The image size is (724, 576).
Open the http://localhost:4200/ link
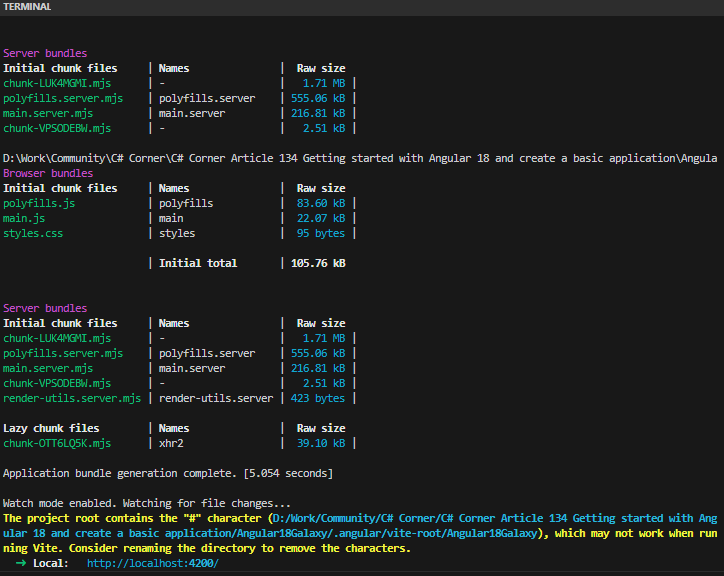coord(152,564)
